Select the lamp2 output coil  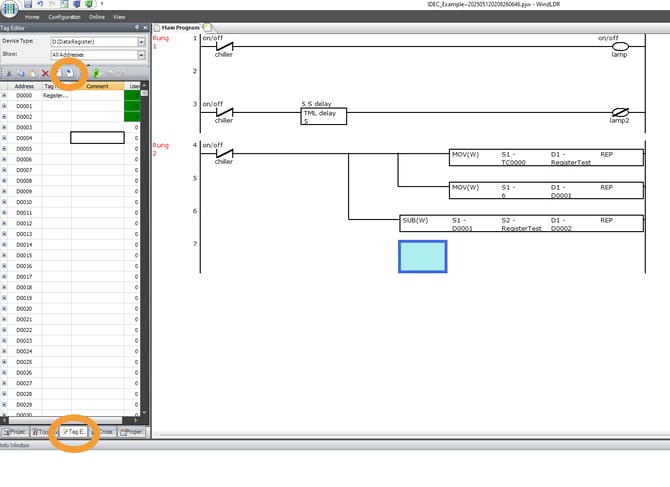coord(620,112)
